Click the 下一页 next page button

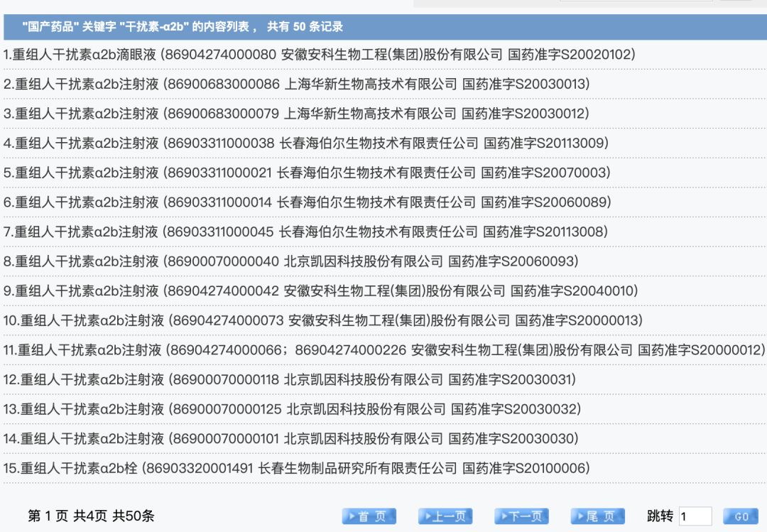coord(521,516)
